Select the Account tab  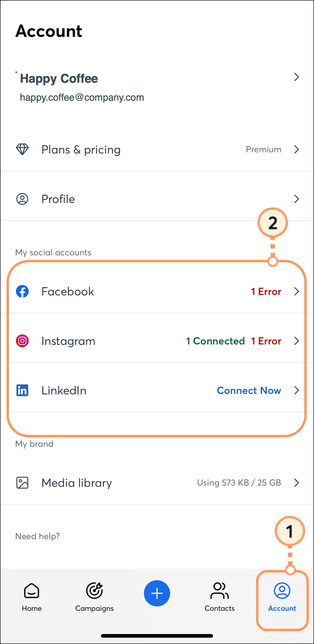[282, 596]
